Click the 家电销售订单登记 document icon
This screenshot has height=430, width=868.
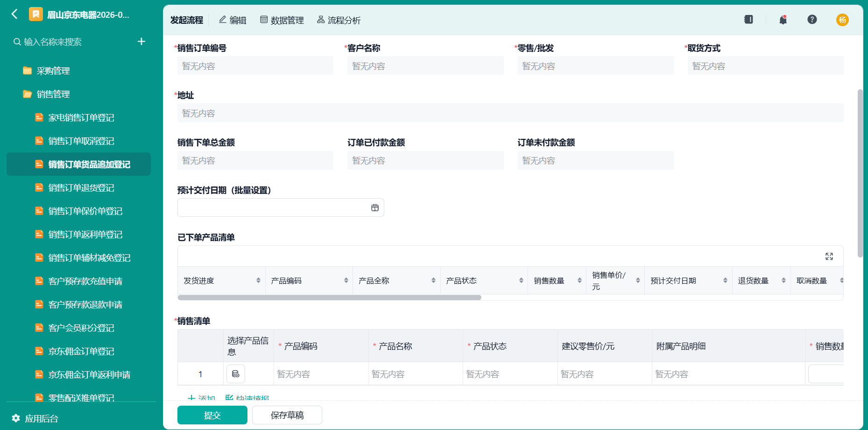(39, 117)
